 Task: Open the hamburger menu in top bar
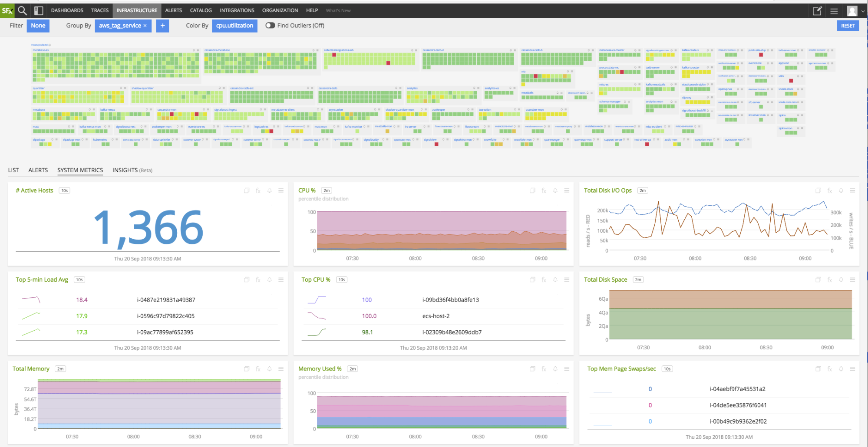click(x=834, y=11)
